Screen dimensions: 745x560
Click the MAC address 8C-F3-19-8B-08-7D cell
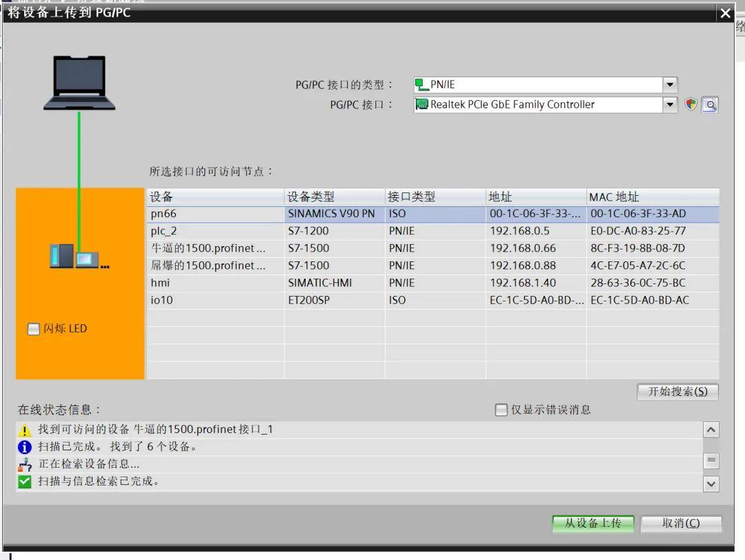coord(653,248)
